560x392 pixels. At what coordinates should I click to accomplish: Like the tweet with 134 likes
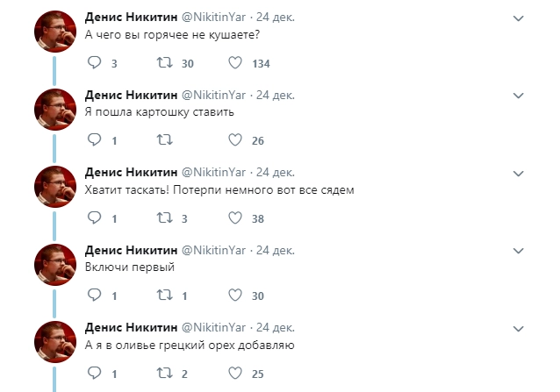[235, 63]
